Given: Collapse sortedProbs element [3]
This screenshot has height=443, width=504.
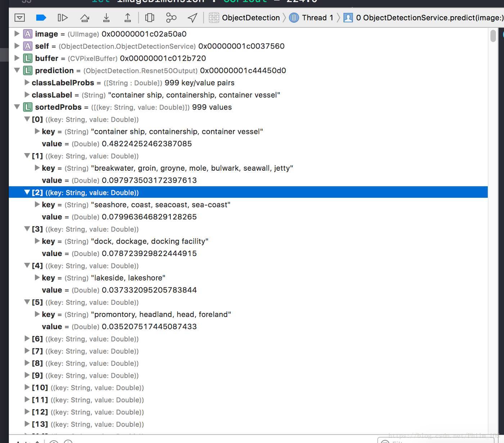Looking at the screenshot, I should point(27,229).
